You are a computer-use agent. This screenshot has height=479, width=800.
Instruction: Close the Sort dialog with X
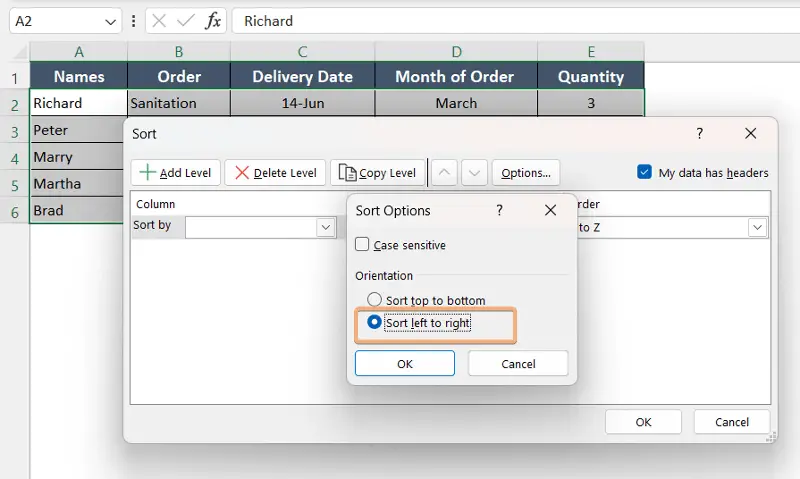coord(751,134)
